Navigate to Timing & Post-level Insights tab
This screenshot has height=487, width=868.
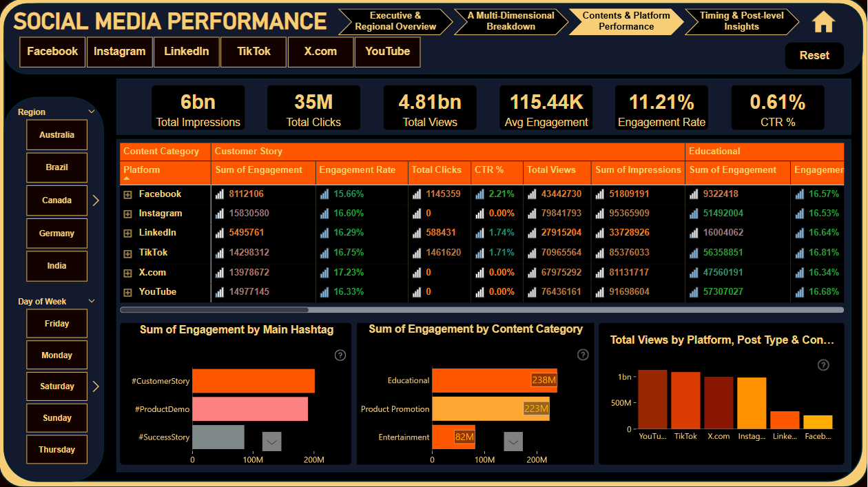[x=741, y=21]
